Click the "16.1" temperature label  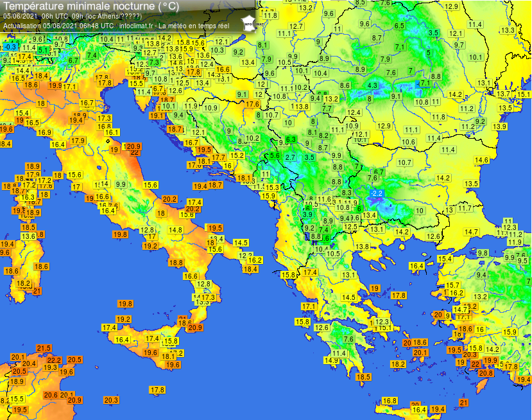pos(112,132)
